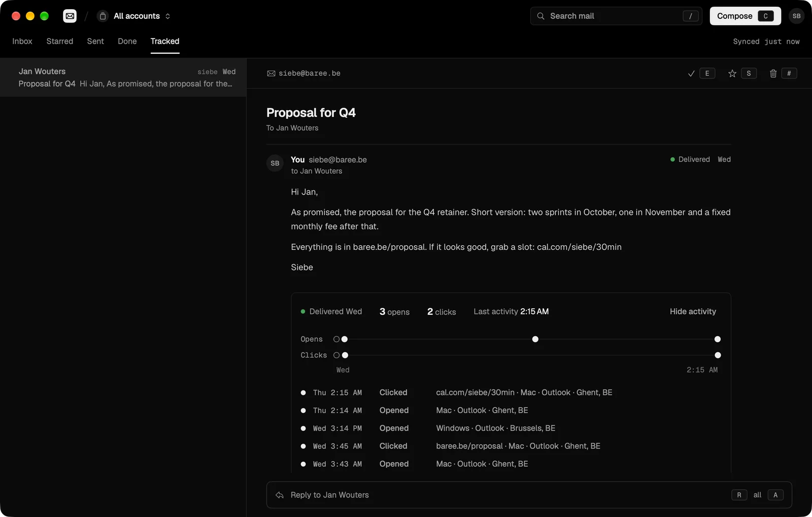812x517 pixels.
Task: Click the reply all button
Action: tap(768, 495)
